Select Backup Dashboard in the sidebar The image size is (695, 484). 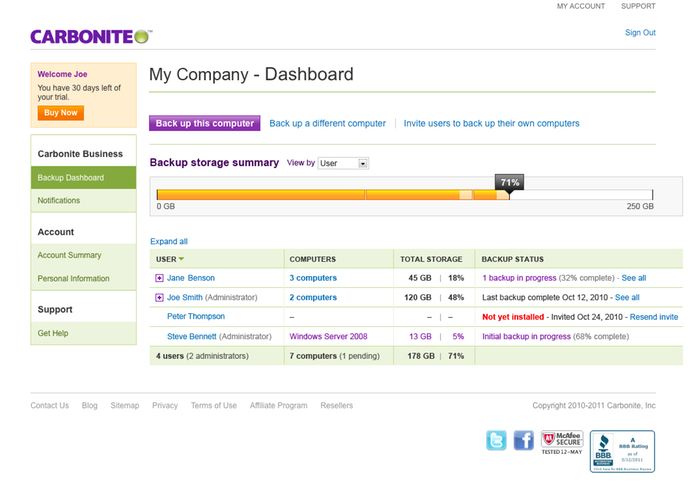(83, 178)
